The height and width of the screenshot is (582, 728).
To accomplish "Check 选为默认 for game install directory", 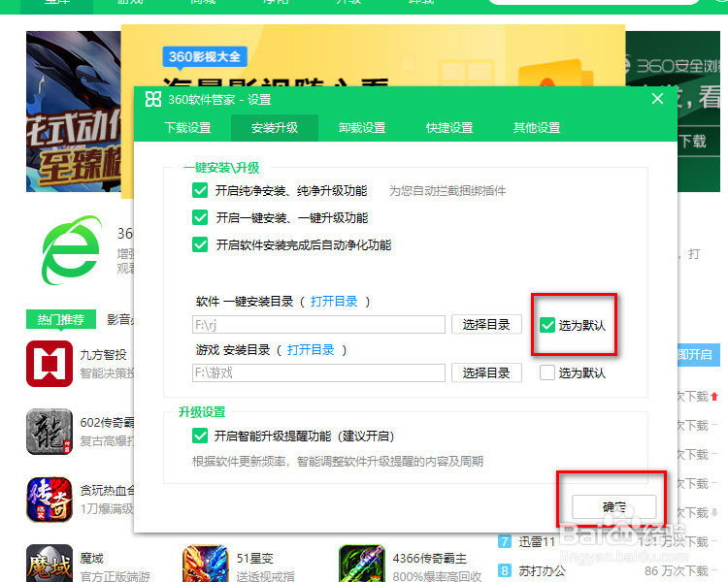I will (x=547, y=372).
